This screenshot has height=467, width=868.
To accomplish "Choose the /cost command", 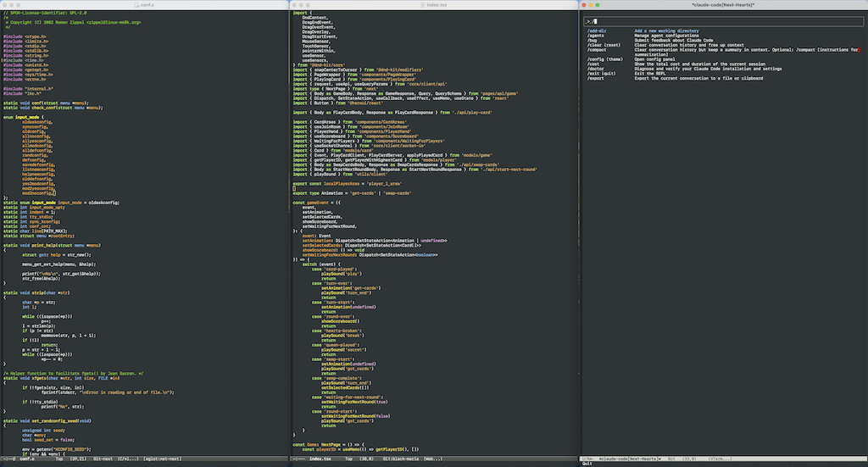I will (593, 64).
